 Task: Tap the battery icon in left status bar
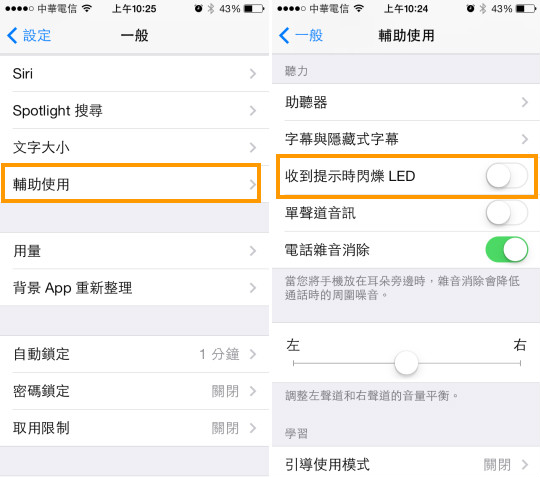pyautogui.click(x=254, y=9)
